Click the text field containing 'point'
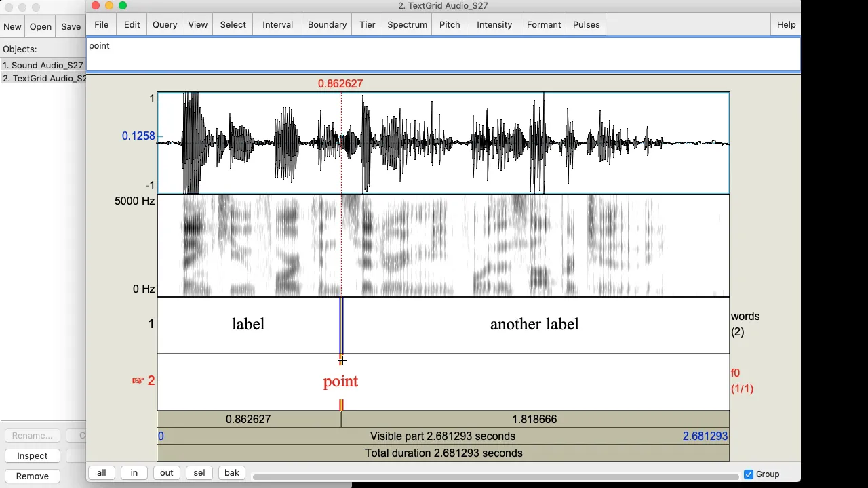The width and height of the screenshot is (868, 488). coord(443,54)
